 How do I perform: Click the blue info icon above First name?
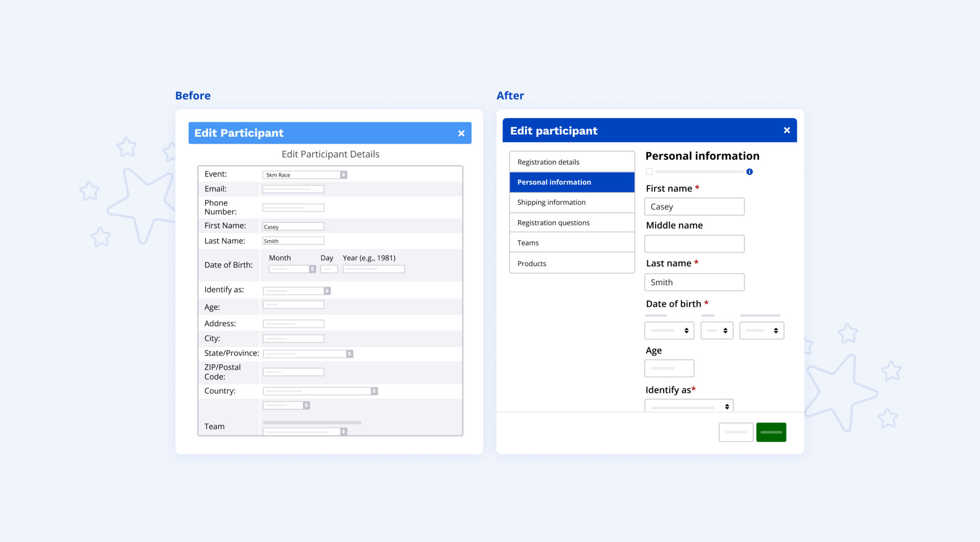point(750,171)
